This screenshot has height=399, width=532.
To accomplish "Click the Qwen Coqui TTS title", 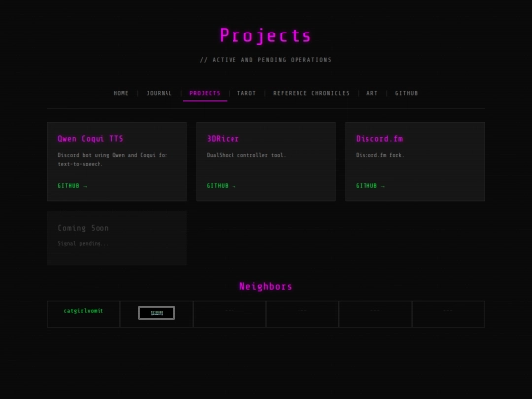I will point(91,139).
